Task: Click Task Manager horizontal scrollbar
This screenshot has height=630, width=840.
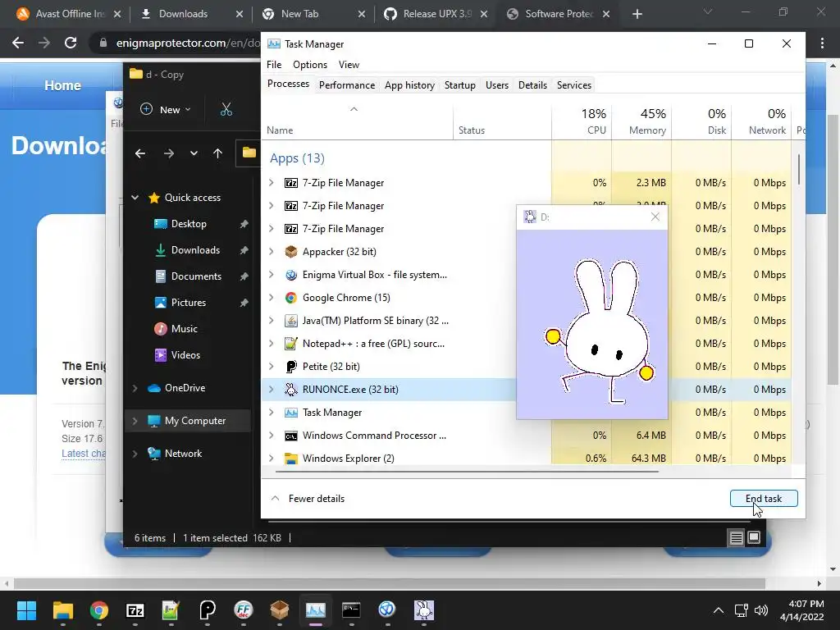Action: click(467, 472)
